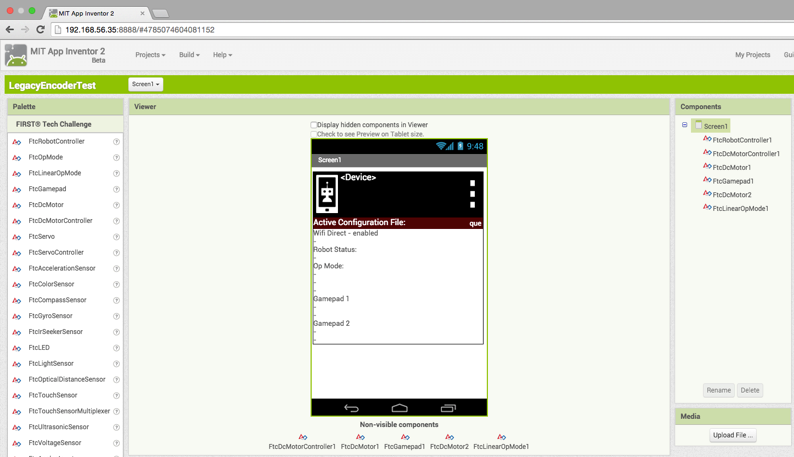Screen dimensions: 794x457
Task: Open the Projects dropdown menu
Action: point(150,55)
